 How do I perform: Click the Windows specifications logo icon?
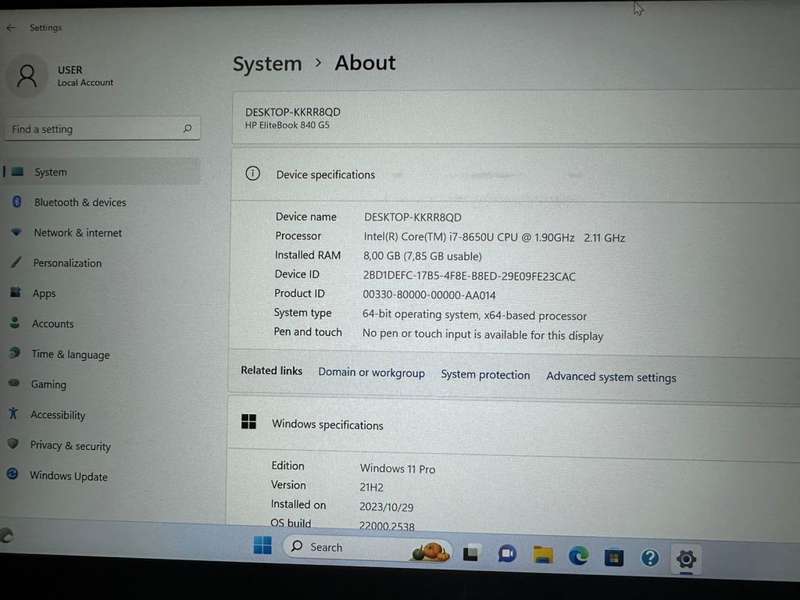[x=248, y=421]
